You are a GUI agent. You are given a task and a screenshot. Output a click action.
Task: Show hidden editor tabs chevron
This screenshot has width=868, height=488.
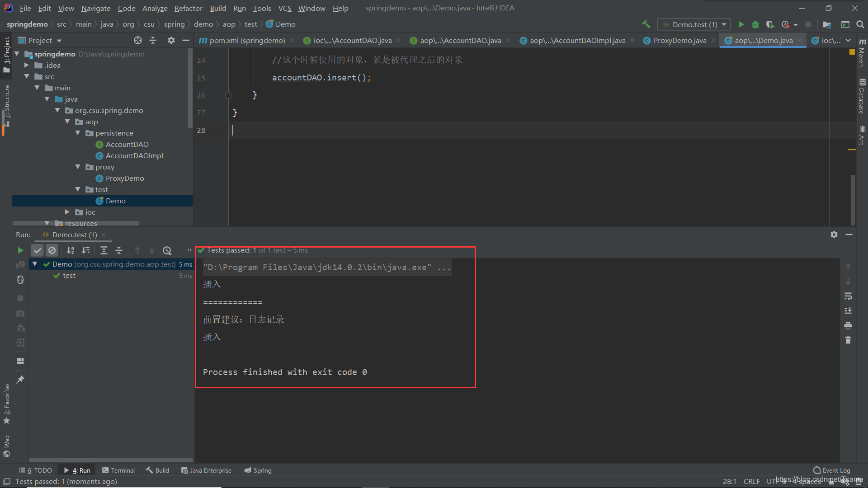tap(848, 40)
